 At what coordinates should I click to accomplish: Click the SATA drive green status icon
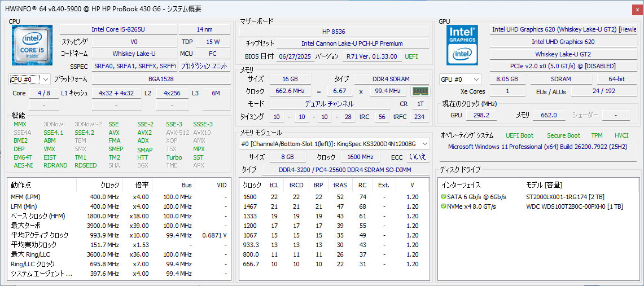tap(444, 196)
